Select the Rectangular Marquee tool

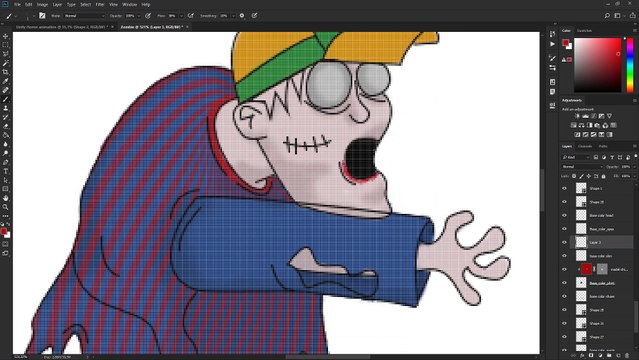[5, 45]
